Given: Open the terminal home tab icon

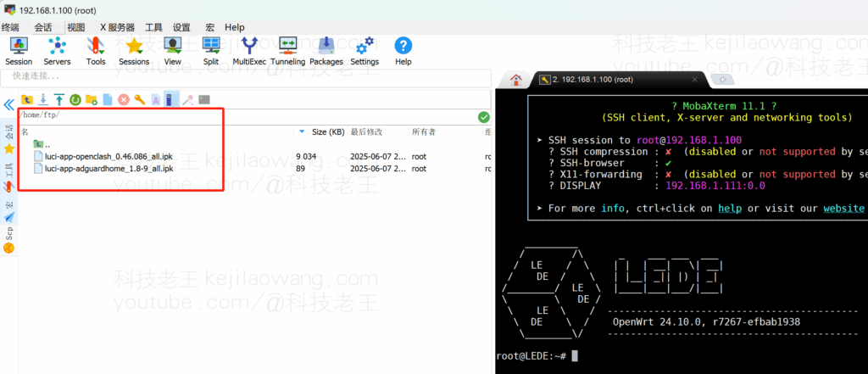Looking at the screenshot, I should (516, 80).
